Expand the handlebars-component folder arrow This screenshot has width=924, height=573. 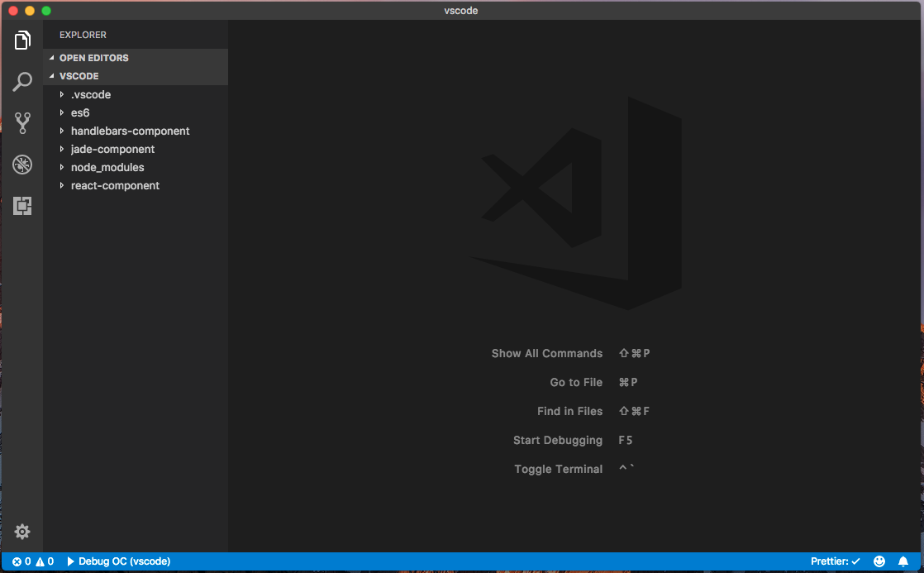tap(62, 131)
